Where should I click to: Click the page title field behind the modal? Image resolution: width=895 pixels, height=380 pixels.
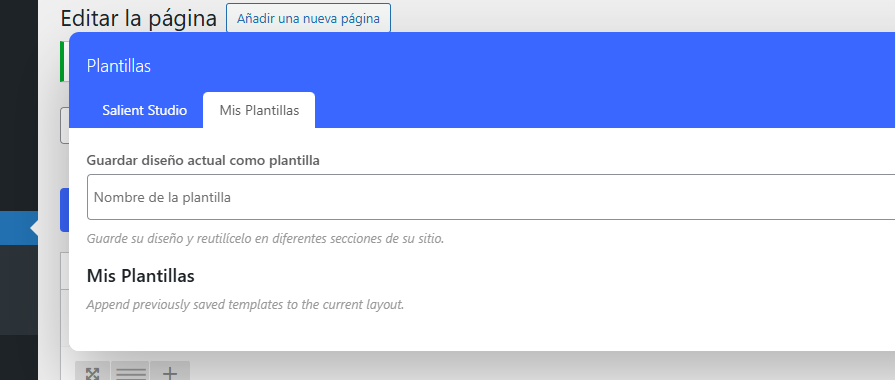tap(64, 126)
